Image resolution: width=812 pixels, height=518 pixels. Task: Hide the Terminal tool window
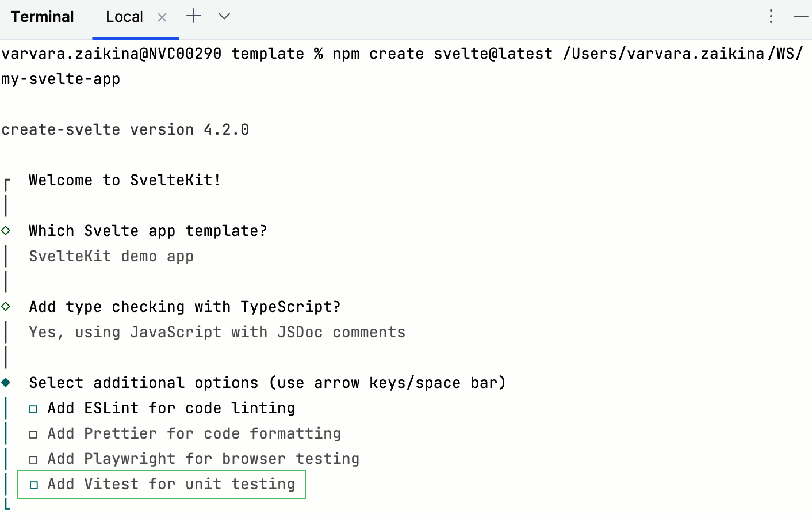point(800,16)
